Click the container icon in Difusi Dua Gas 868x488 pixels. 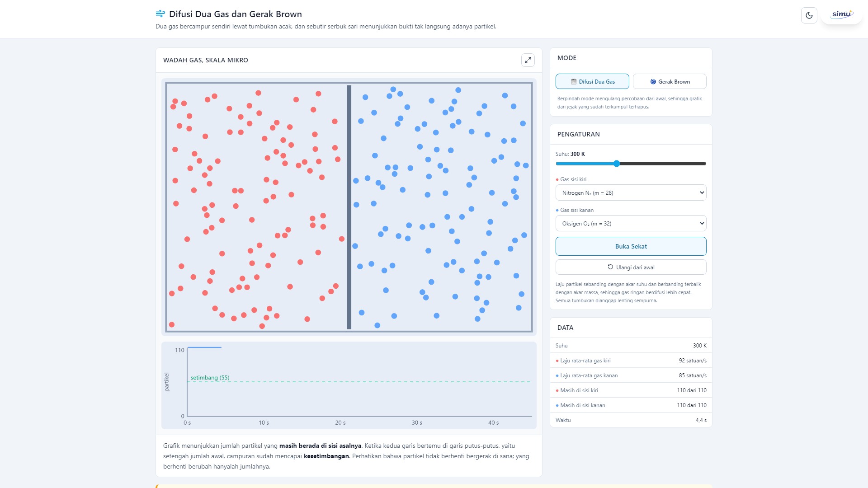coord(574,82)
